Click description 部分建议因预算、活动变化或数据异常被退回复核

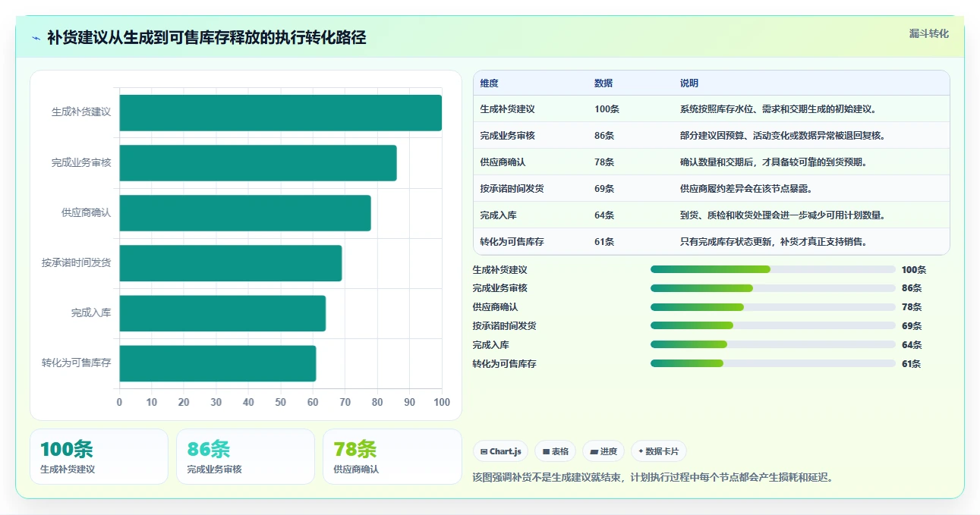[x=783, y=136]
